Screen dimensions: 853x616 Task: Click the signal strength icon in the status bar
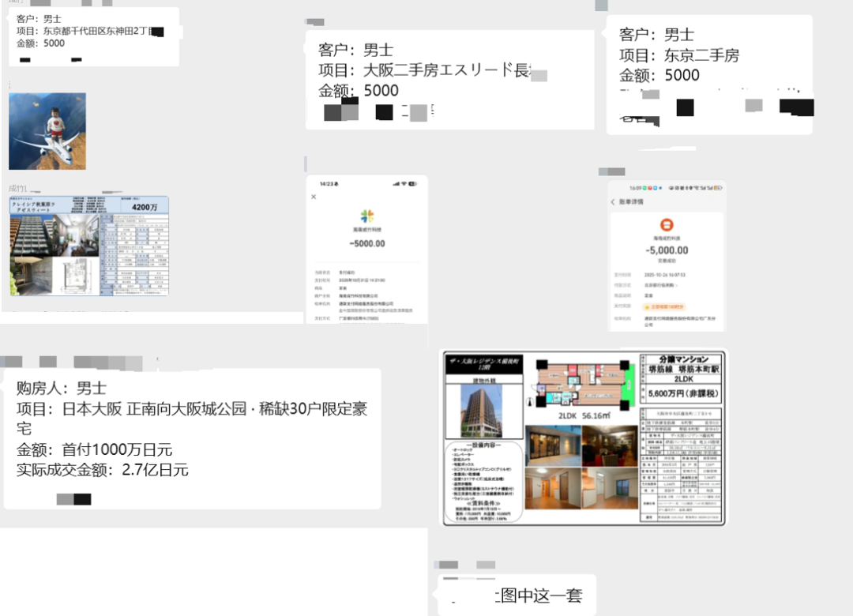click(x=395, y=184)
